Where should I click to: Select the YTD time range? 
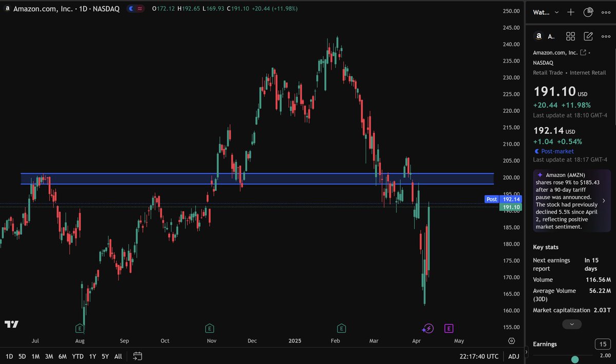click(78, 356)
